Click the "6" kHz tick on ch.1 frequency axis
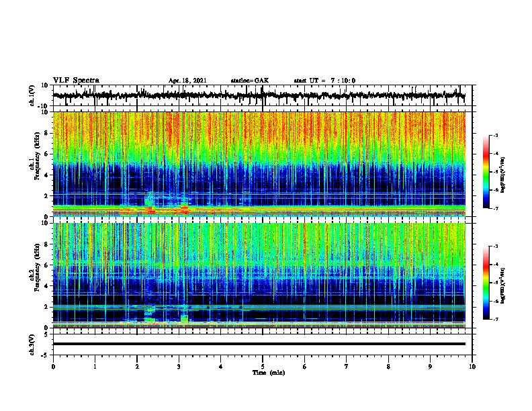The height and width of the screenshot is (411, 532). [x=46, y=154]
